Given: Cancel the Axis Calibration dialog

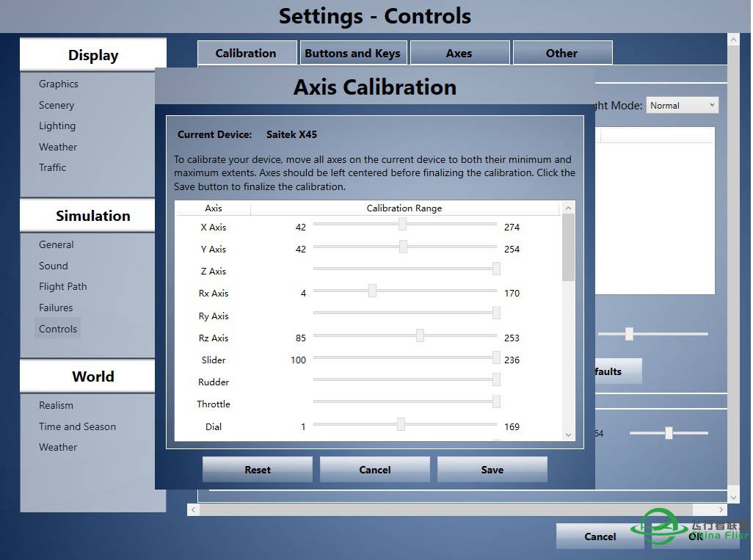Looking at the screenshot, I should 374,470.
